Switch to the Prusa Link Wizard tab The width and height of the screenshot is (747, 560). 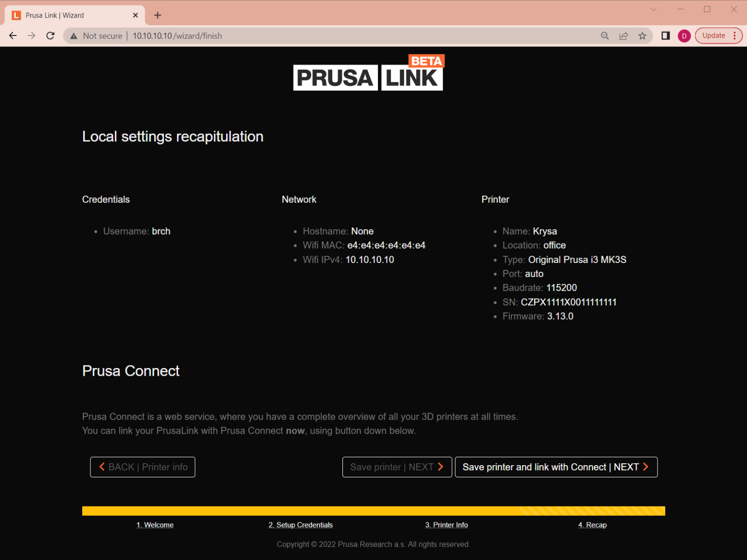pos(68,15)
